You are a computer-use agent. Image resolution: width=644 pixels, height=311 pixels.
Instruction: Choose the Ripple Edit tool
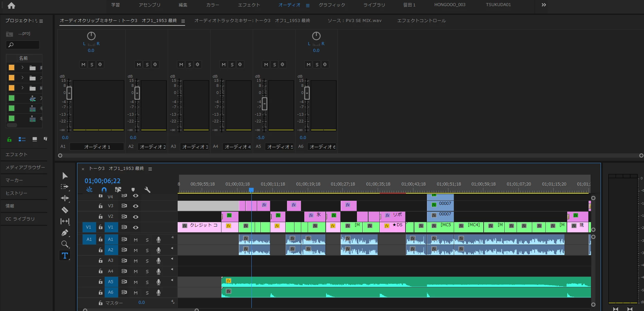coord(65,198)
